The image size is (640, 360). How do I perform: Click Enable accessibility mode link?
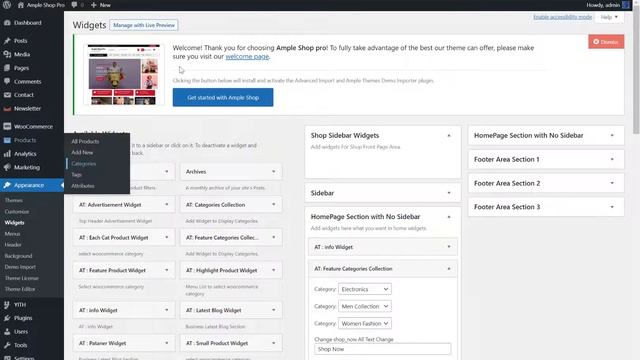coord(562,17)
